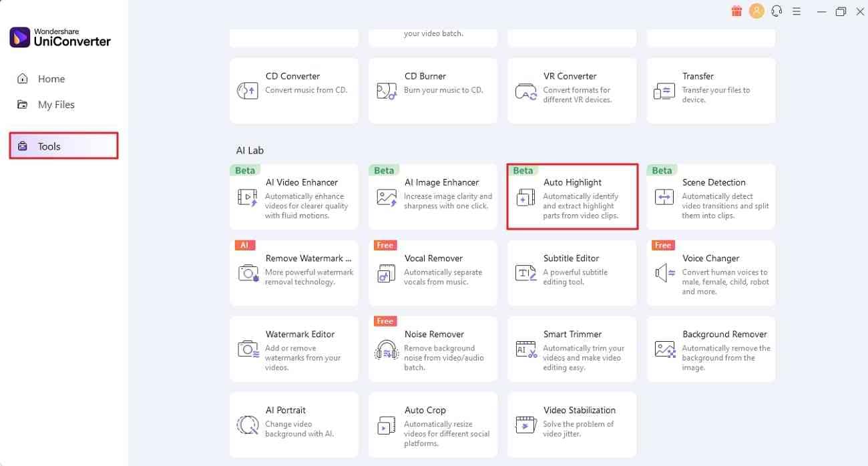Click the Free badge on Vocal Remover
Image resolution: width=868 pixels, height=466 pixels.
(x=385, y=245)
